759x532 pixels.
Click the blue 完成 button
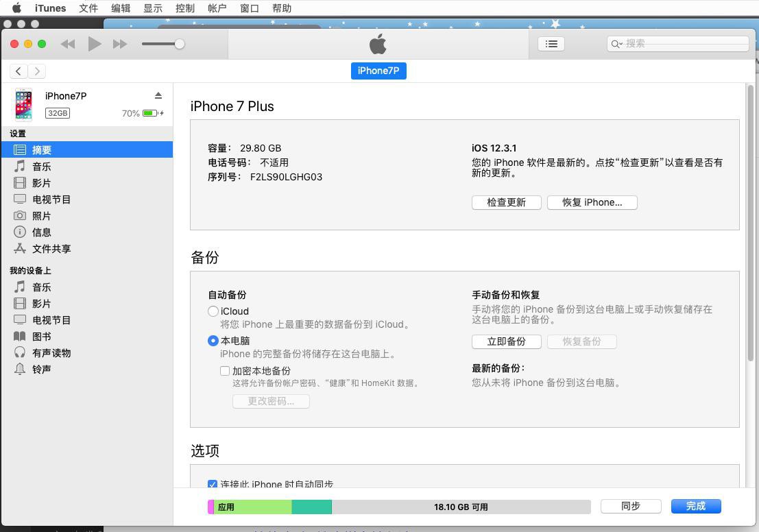(696, 507)
